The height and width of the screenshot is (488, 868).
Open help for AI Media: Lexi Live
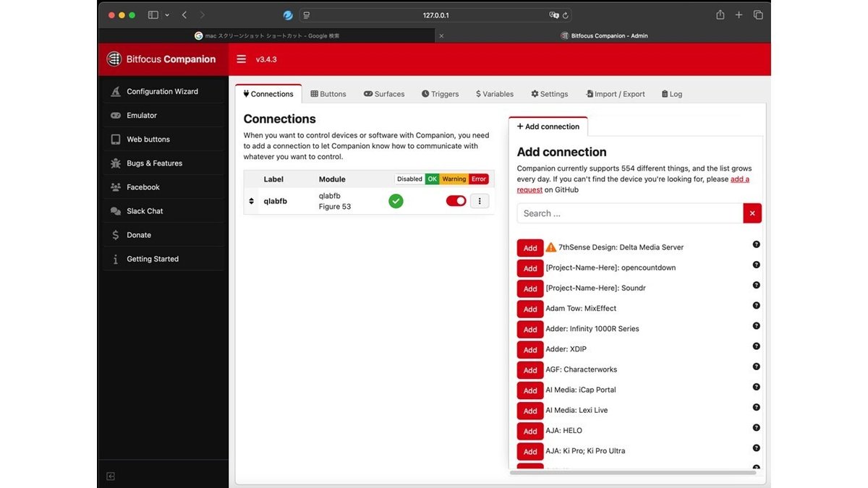(756, 407)
